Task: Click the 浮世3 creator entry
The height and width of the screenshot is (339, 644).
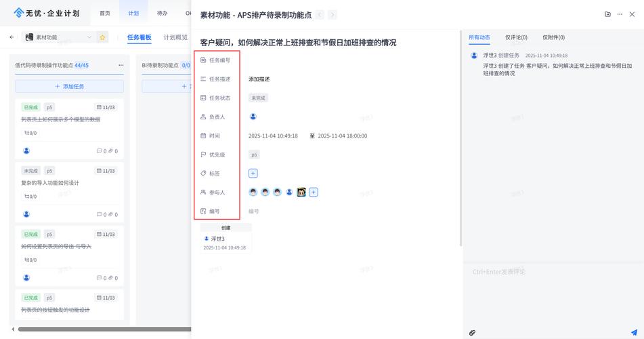Action: click(217, 239)
